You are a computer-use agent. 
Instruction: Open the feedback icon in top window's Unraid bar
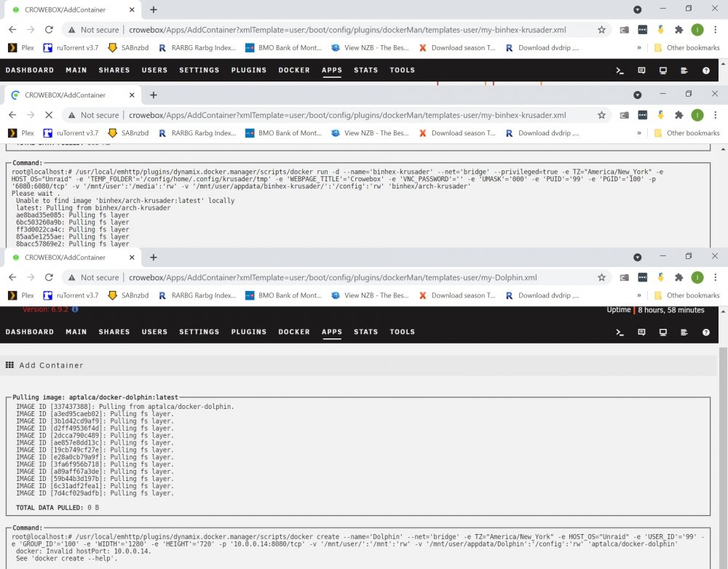pos(641,71)
